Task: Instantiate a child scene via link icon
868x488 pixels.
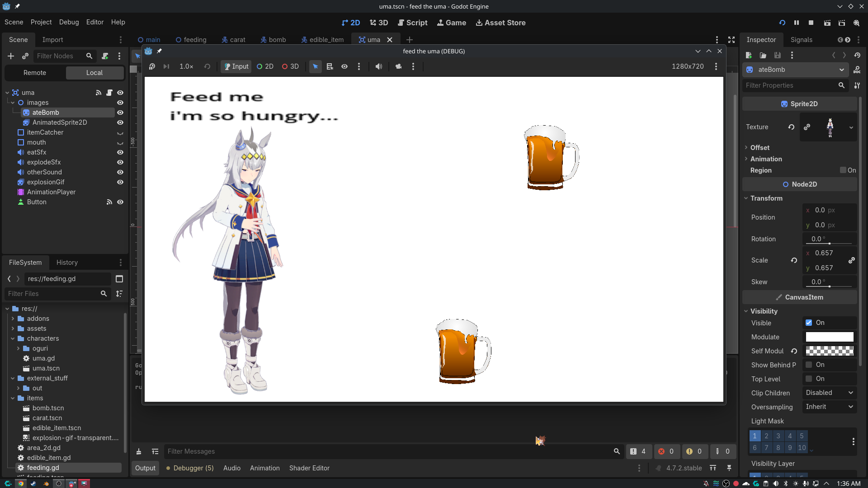Action: [x=25, y=56]
